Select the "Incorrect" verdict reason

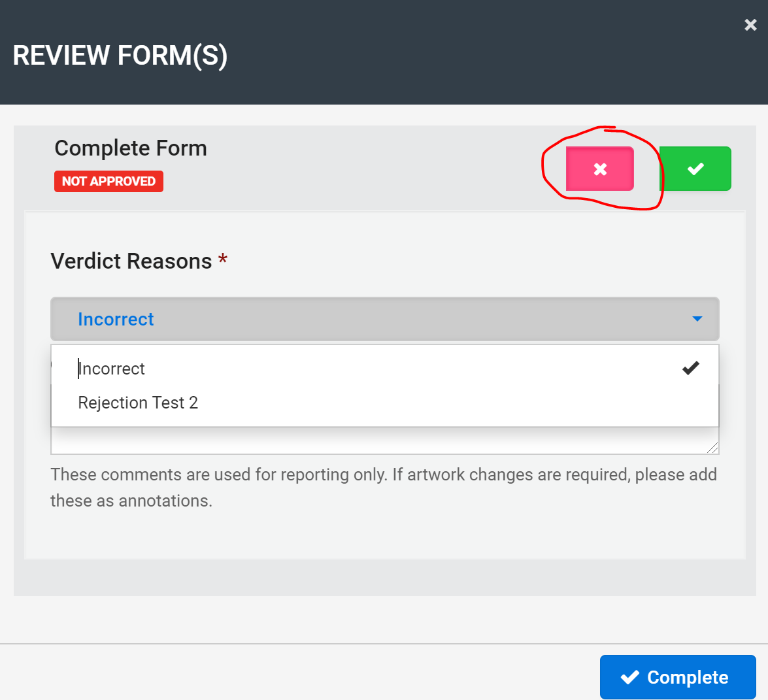pyautogui.click(x=111, y=368)
